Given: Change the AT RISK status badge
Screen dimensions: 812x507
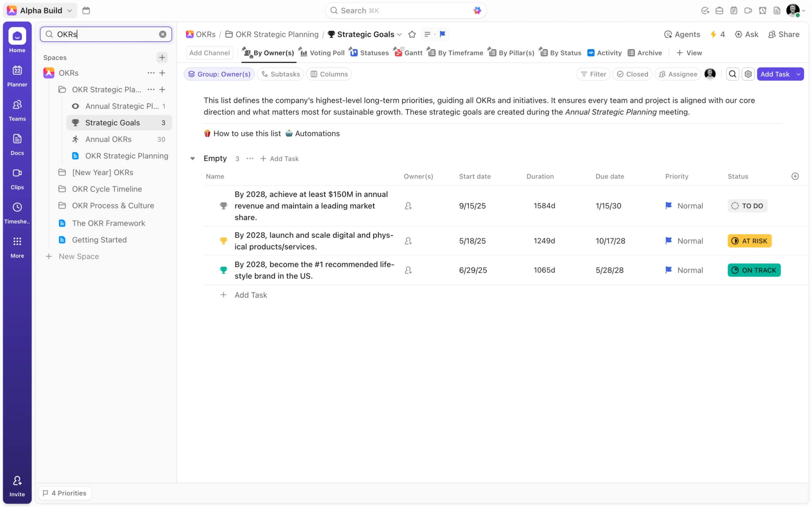Looking at the screenshot, I should click(x=749, y=241).
